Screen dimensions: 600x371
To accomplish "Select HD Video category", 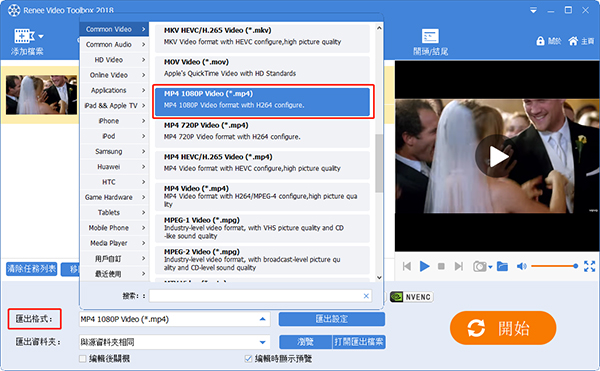I will [x=114, y=60].
